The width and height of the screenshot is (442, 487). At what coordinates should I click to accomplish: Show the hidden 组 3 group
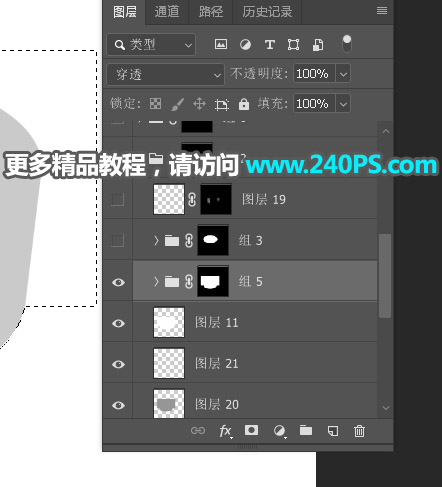pyautogui.click(x=118, y=240)
